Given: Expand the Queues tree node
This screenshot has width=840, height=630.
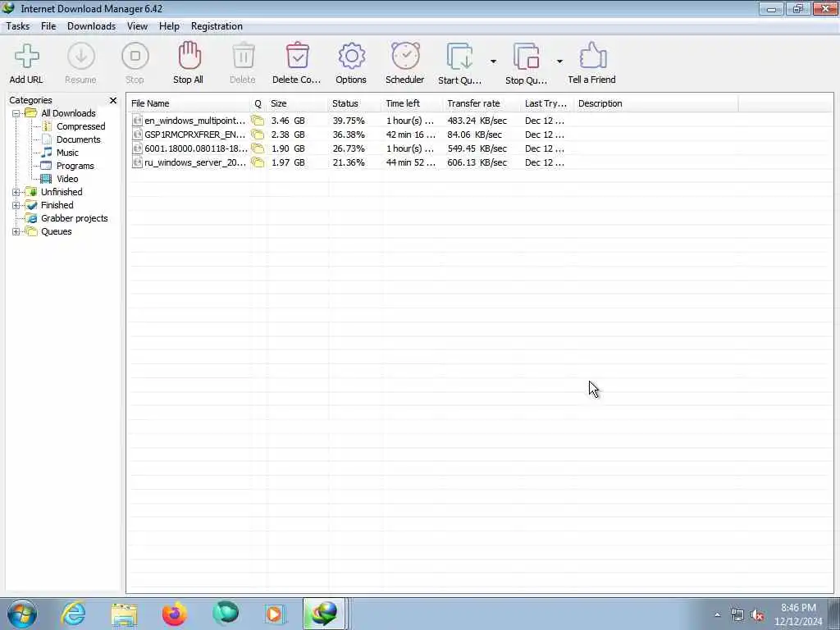Looking at the screenshot, I should click(16, 232).
